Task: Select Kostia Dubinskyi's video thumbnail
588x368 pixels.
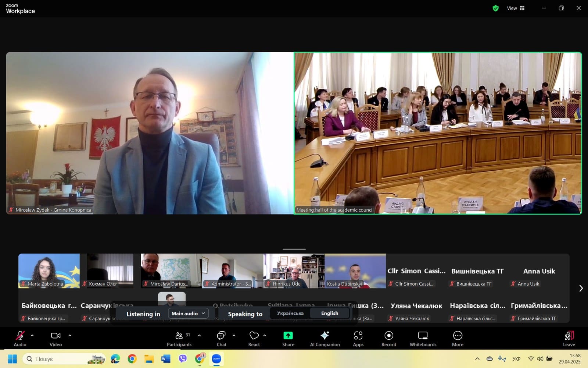Action: click(x=355, y=271)
